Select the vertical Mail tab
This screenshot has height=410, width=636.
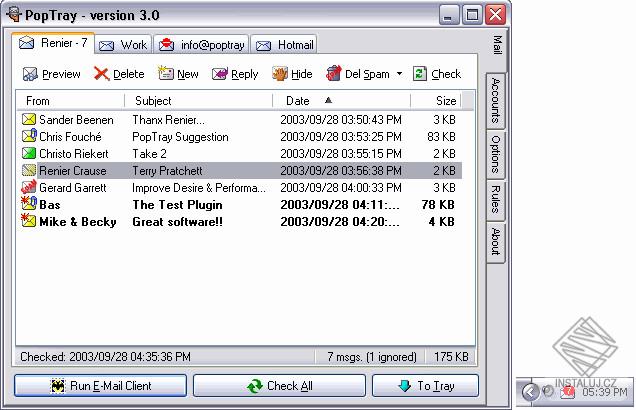pos(497,45)
